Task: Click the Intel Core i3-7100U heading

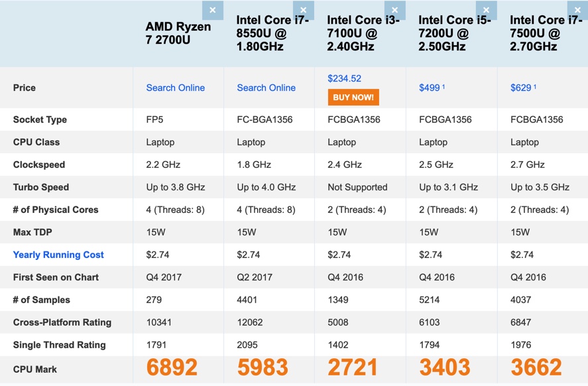Action: 363,33
